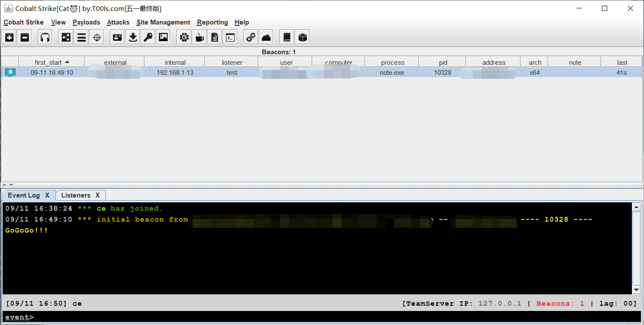
Task: Click event log scrollbar down arrow
Action: point(637,290)
